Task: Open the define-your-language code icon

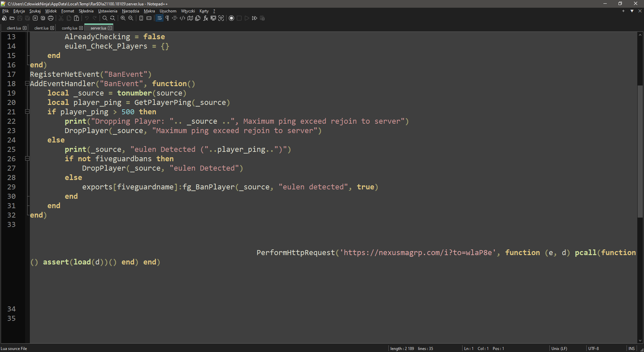Action: pyautogui.click(x=182, y=18)
